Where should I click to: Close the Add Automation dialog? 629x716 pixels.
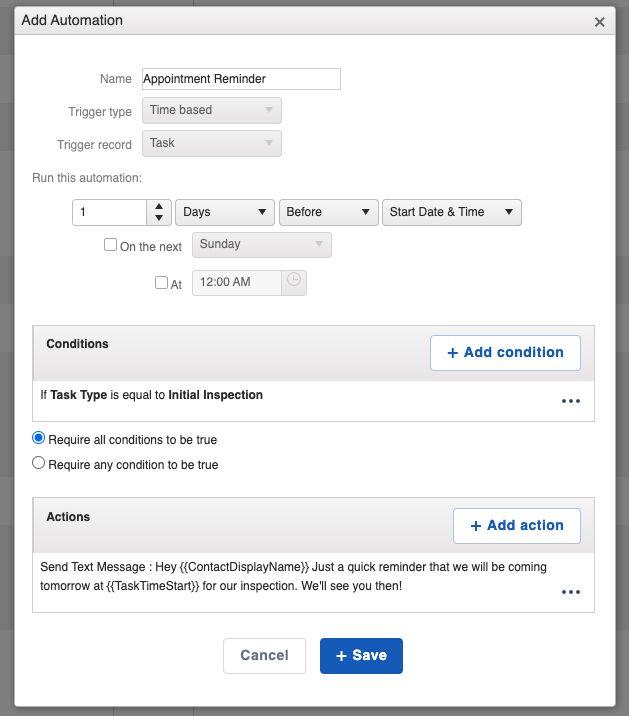(x=599, y=22)
